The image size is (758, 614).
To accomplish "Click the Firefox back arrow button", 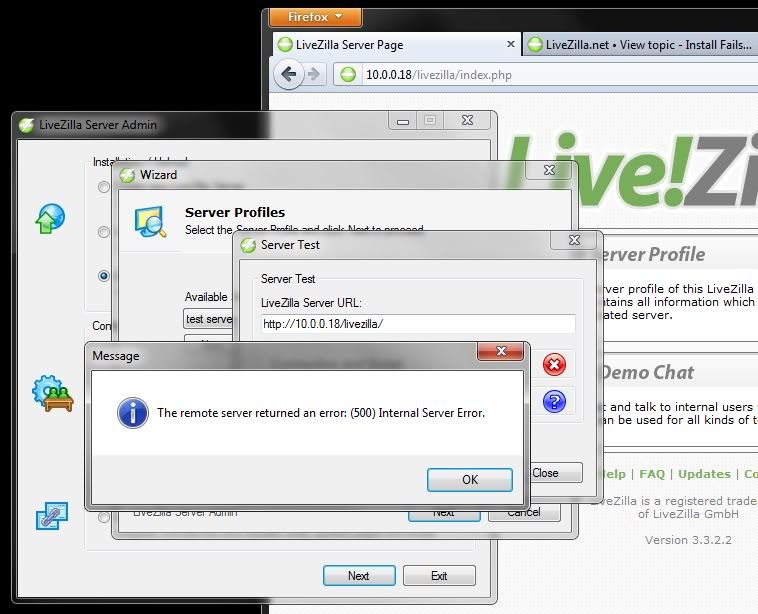I will point(289,74).
